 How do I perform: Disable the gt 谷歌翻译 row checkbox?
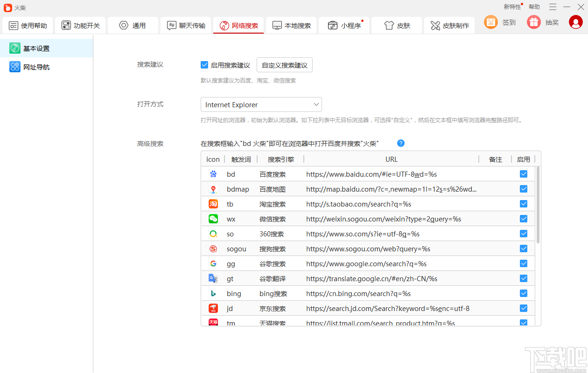[x=524, y=278]
